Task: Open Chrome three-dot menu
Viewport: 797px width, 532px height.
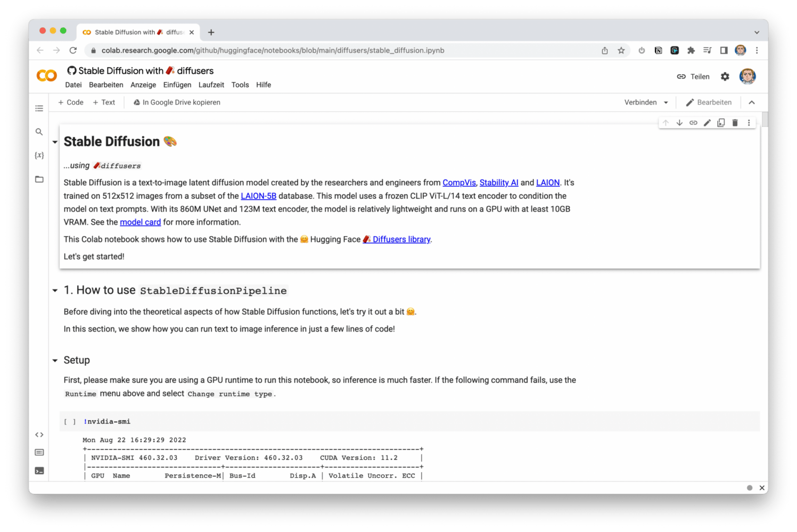Action: point(757,50)
